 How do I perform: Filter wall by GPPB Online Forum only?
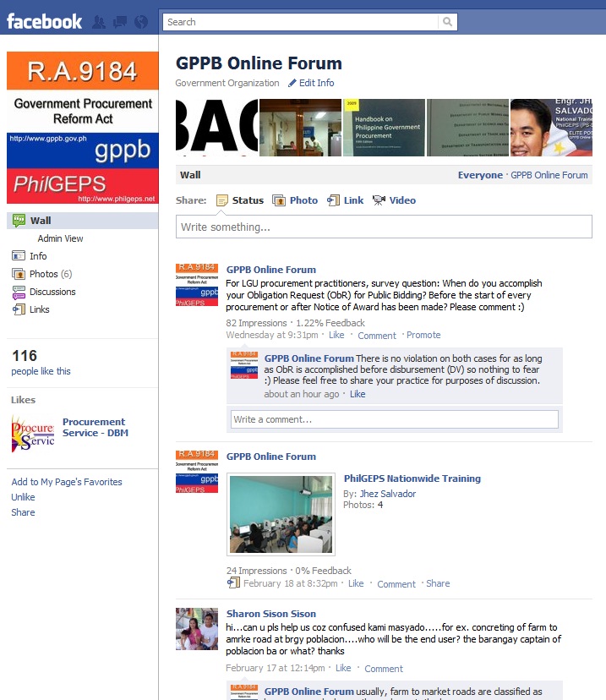(549, 175)
